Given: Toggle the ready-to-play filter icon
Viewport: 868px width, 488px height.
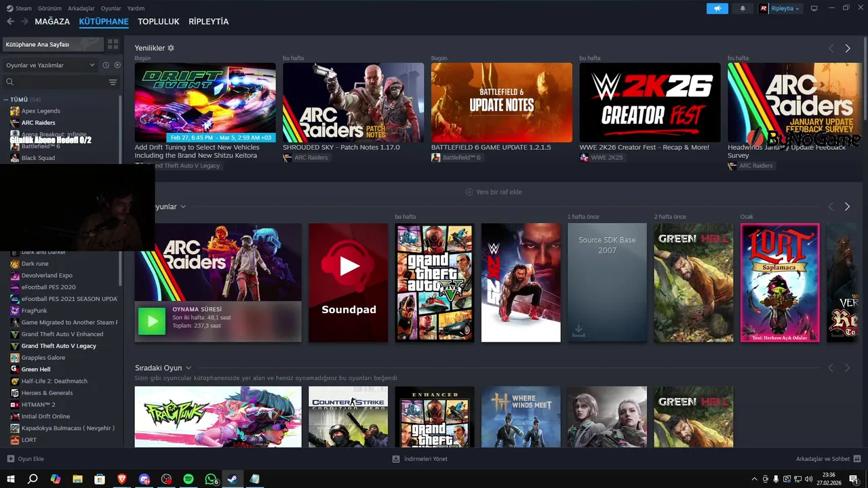Looking at the screenshot, I should tap(117, 65).
